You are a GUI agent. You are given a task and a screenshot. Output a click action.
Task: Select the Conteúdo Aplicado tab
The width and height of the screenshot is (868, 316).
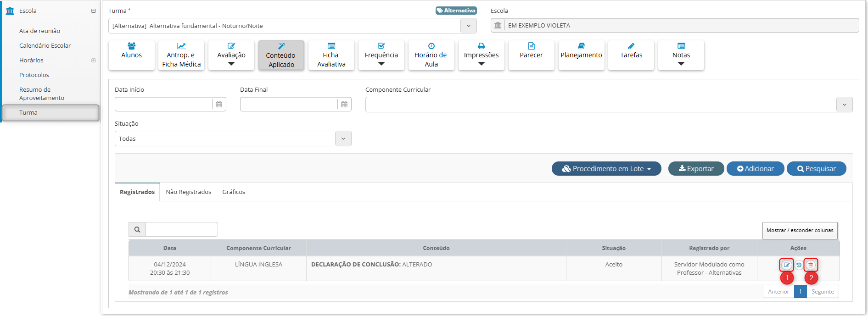point(281,55)
